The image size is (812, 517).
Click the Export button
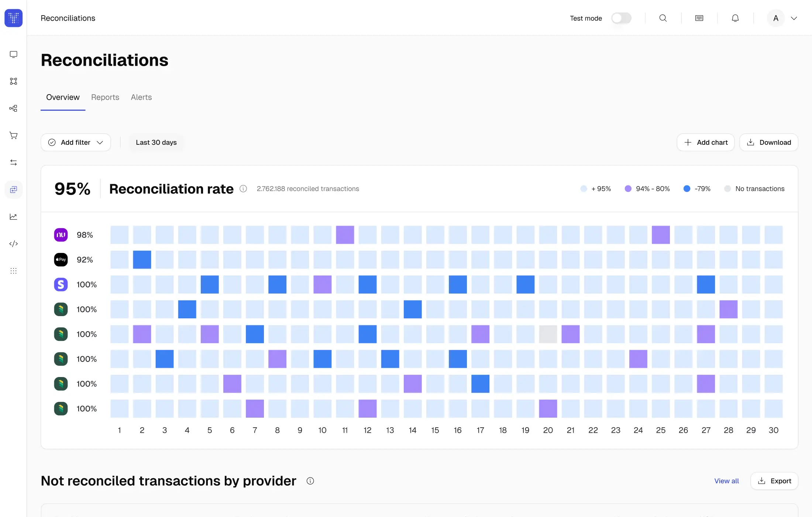[x=774, y=481]
